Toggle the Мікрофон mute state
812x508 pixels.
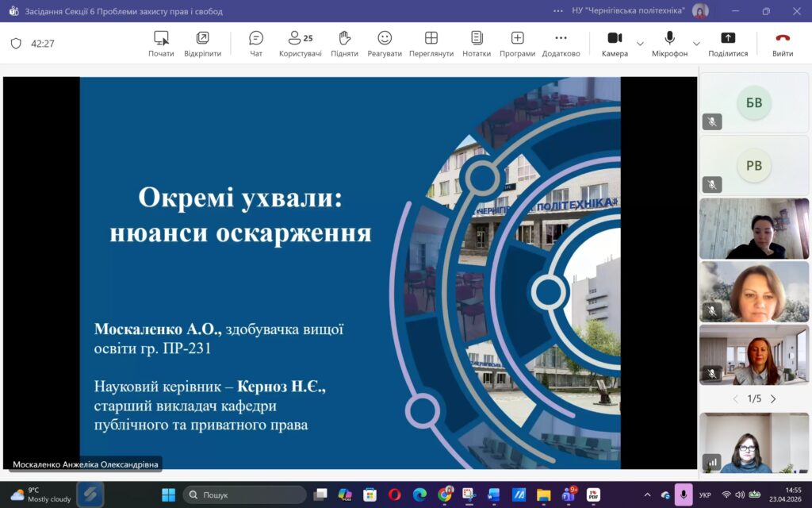[669, 44]
